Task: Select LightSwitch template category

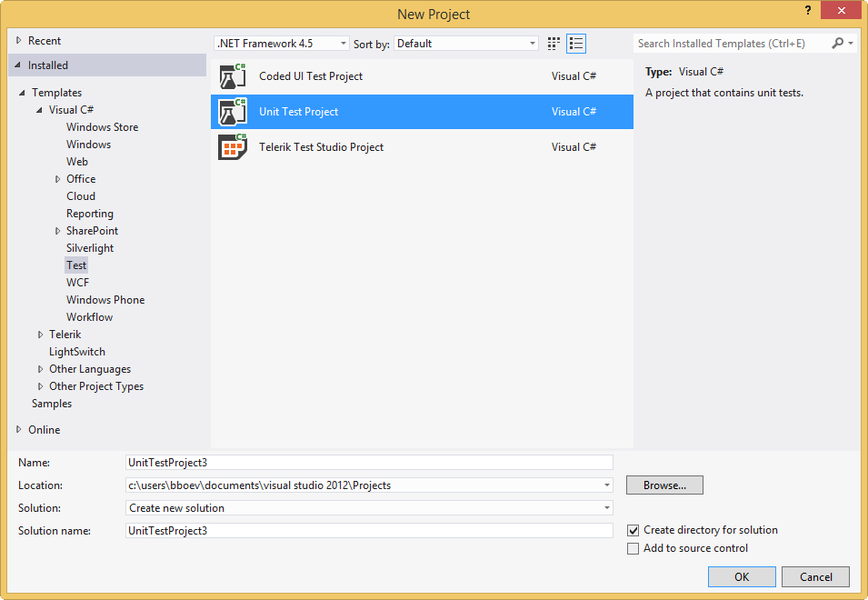Action: click(x=77, y=352)
